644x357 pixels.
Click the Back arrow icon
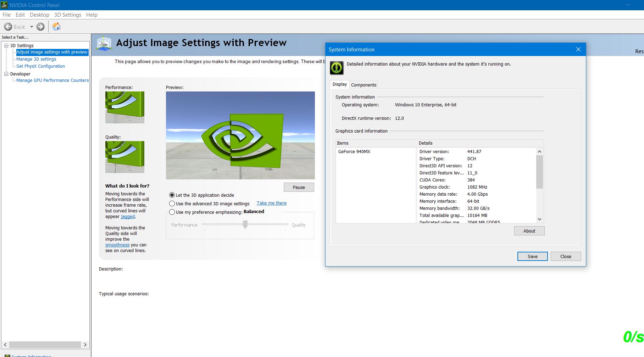8,27
